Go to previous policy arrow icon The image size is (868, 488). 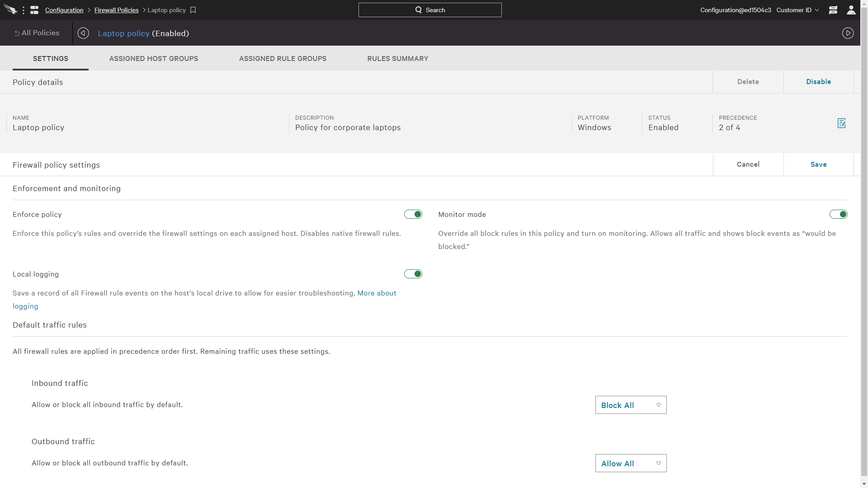coord(83,33)
